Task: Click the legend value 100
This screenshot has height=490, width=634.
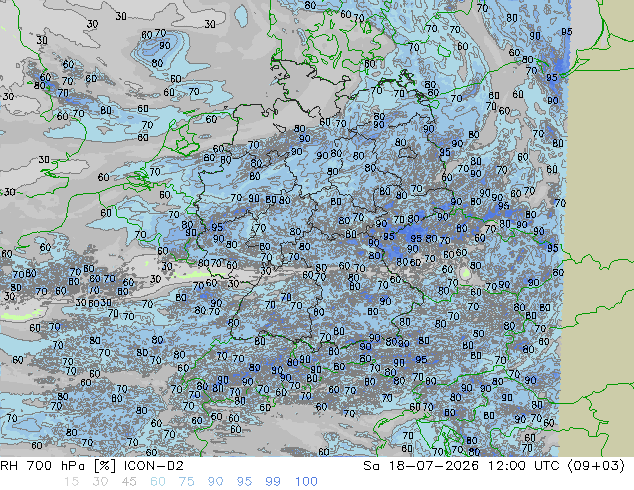Action: click(306, 482)
